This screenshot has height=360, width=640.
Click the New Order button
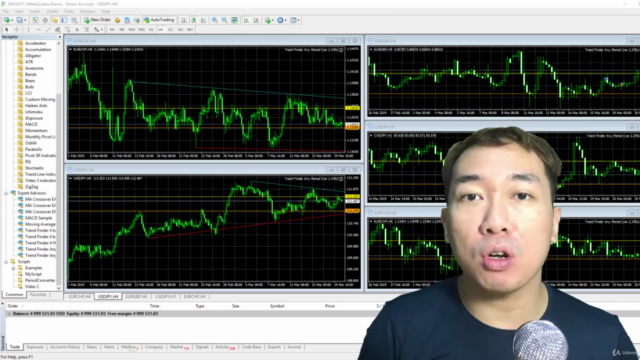pos(97,20)
